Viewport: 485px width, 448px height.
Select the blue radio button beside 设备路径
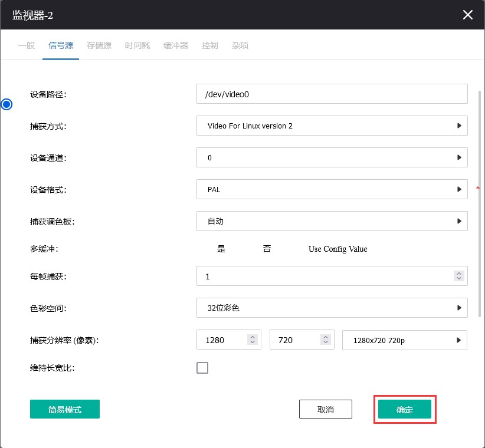pos(6,104)
